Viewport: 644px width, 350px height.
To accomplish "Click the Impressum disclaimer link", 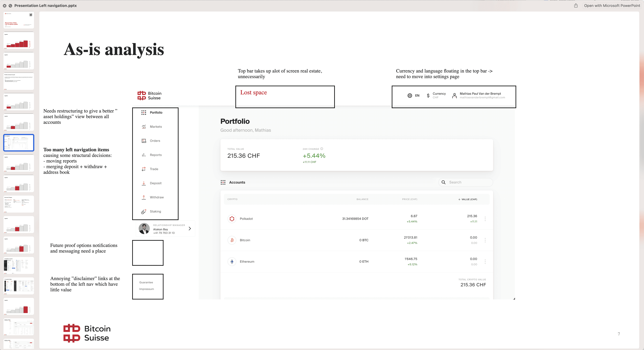I will click(147, 289).
